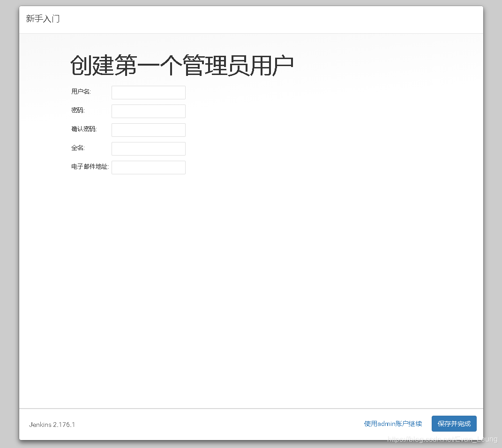Click the 全名 field label
This screenshot has height=448, width=502.
[x=77, y=148]
